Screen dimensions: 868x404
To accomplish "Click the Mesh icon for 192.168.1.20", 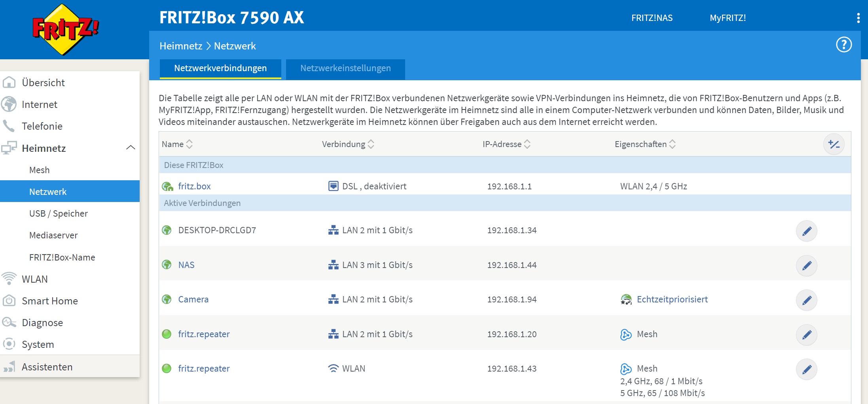I will pos(626,334).
